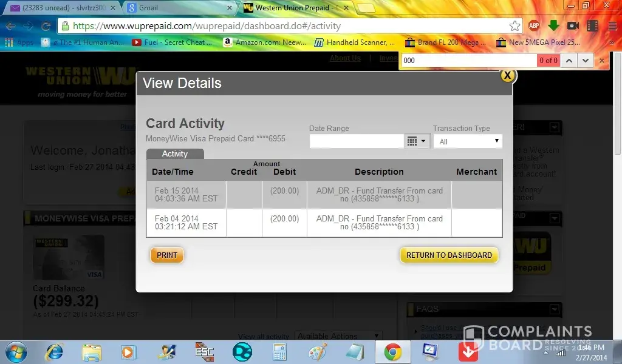The width and height of the screenshot is (622, 364).
Task: Click the Feb 15 ADM_DR description cell
Action: 379,195
